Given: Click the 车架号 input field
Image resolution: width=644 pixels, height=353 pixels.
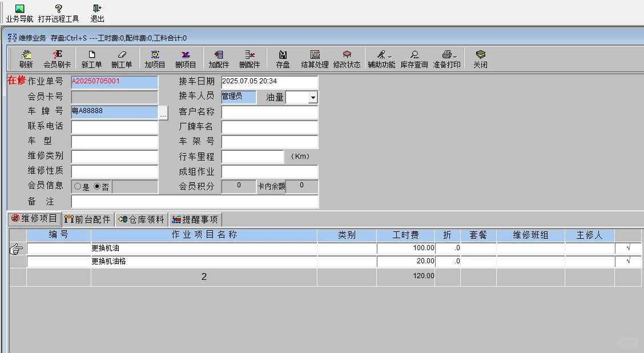Looking at the screenshot, I should coord(269,142).
